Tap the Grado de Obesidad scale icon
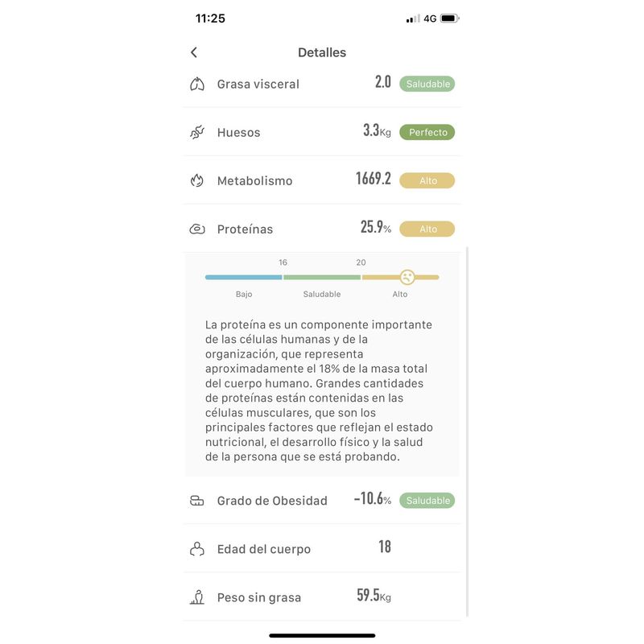 click(x=197, y=501)
